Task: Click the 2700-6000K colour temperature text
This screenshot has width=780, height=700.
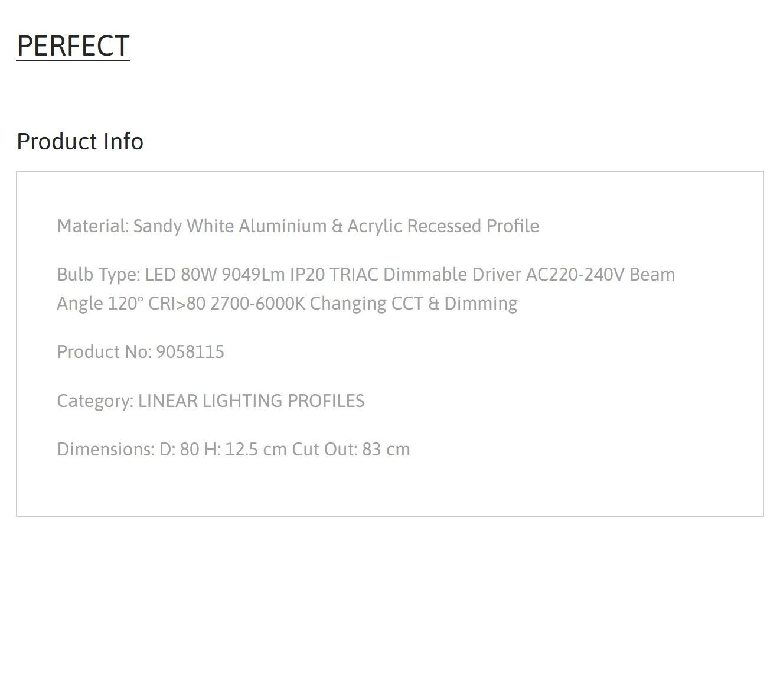Action: (x=257, y=304)
